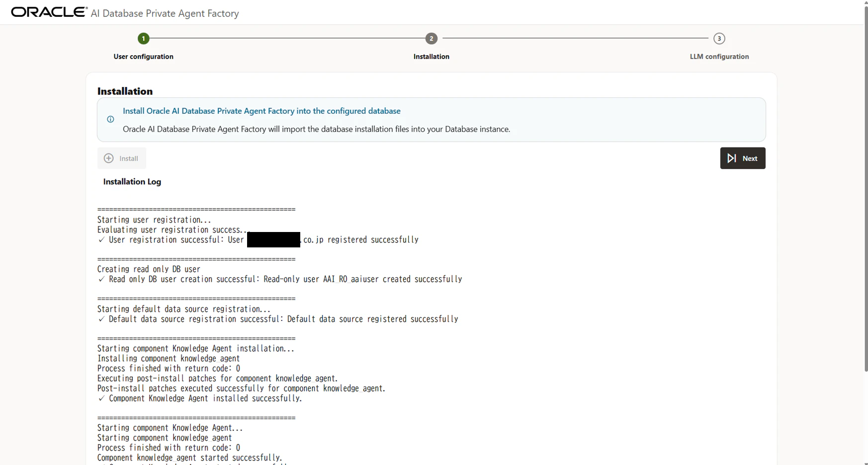The width and height of the screenshot is (868, 465).
Task: Click the "AI Database Private Agent Factory" header title
Action: tap(165, 13)
